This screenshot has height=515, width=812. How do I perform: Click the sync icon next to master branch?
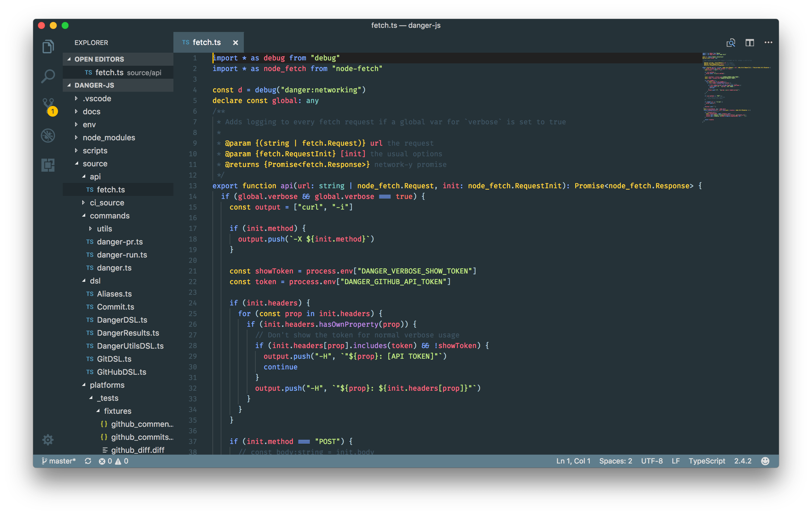[x=88, y=461]
